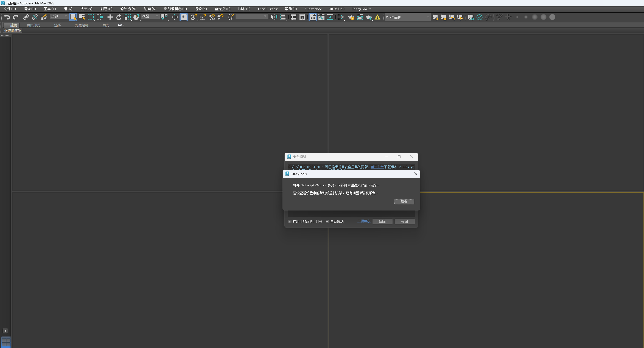Activate the Select and Scale tool
Screen dimensions: 644x348
pyautogui.click(x=128, y=17)
